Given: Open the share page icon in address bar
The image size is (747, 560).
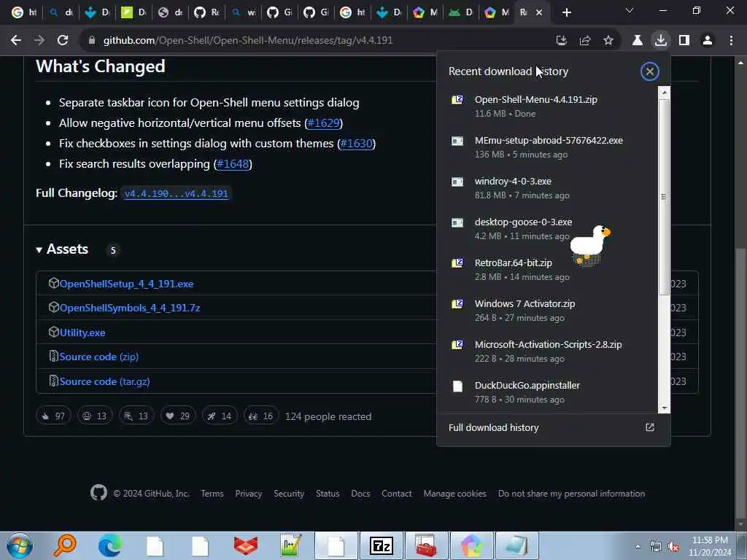Looking at the screenshot, I should (585, 41).
